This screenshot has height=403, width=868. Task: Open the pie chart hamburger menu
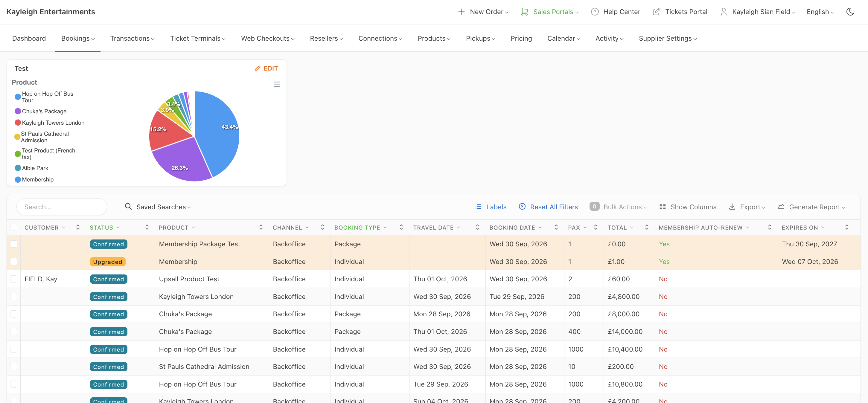point(277,84)
